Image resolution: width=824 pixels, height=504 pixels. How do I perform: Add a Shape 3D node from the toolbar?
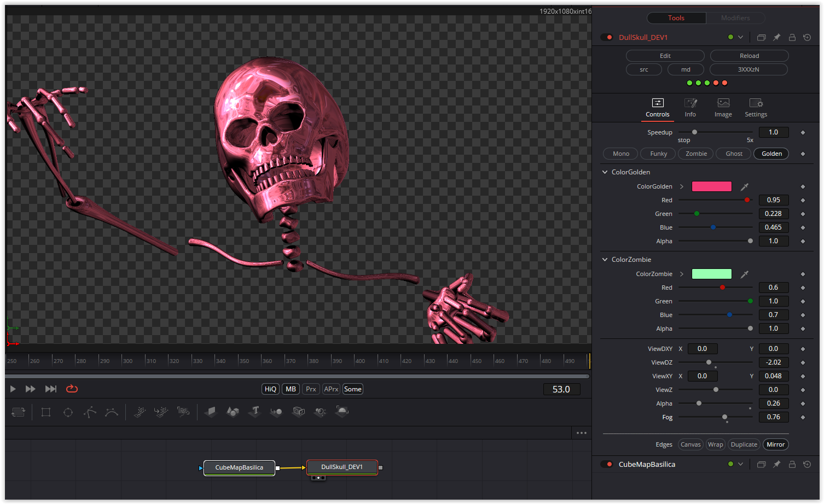click(x=233, y=412)
